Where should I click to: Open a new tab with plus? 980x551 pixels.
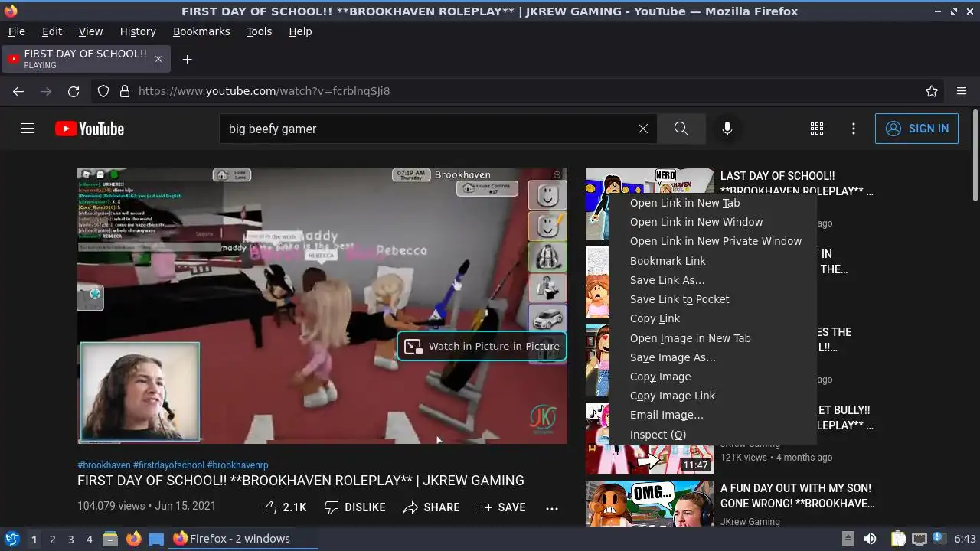(187, 59)
